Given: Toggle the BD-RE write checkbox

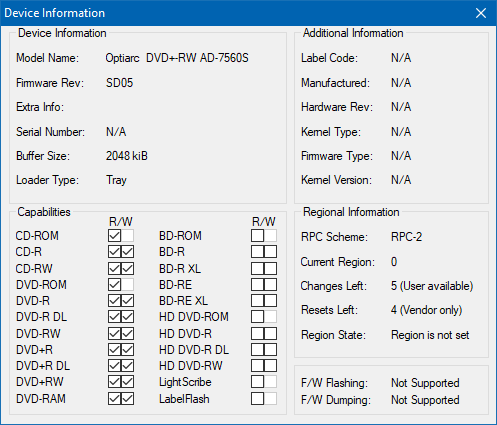Looking at the screenshot, I should 271,285.
